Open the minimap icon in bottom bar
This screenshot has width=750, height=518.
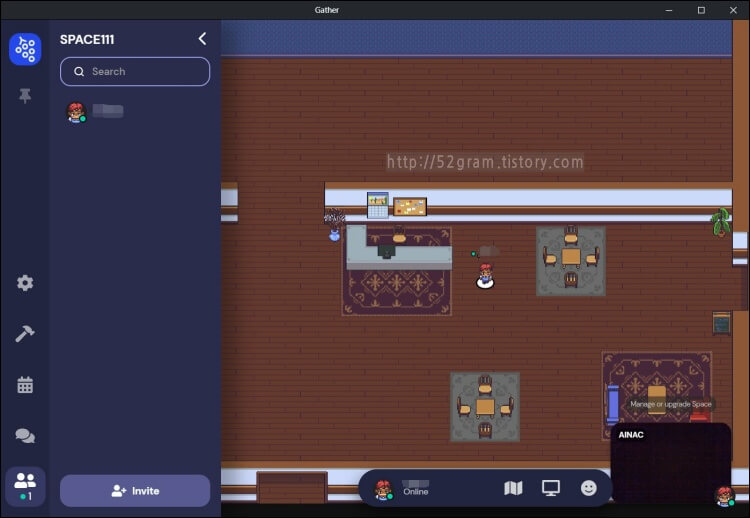pyautogui.click(x=513, y=488)
